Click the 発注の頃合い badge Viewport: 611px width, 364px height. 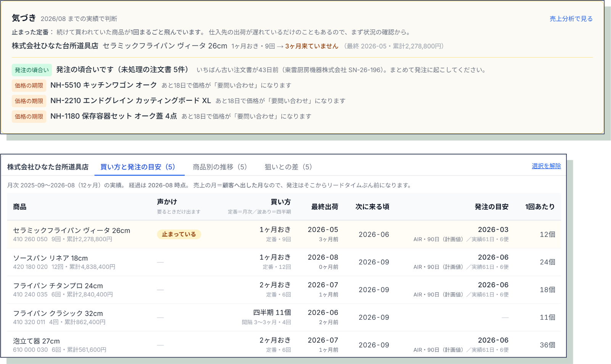tap(32, 70)
